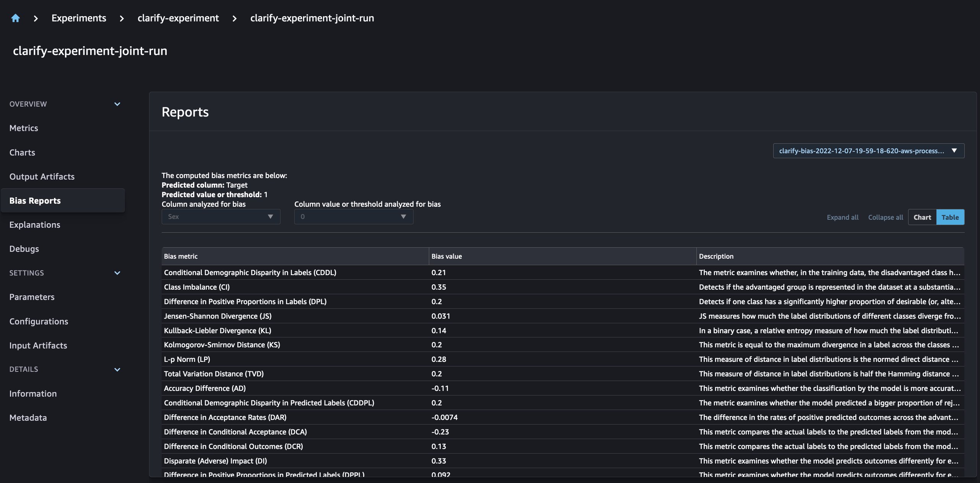The image size is (980, 483).
Task: Navigate to Experiments breadcrumb
Action: pos(79,18)
